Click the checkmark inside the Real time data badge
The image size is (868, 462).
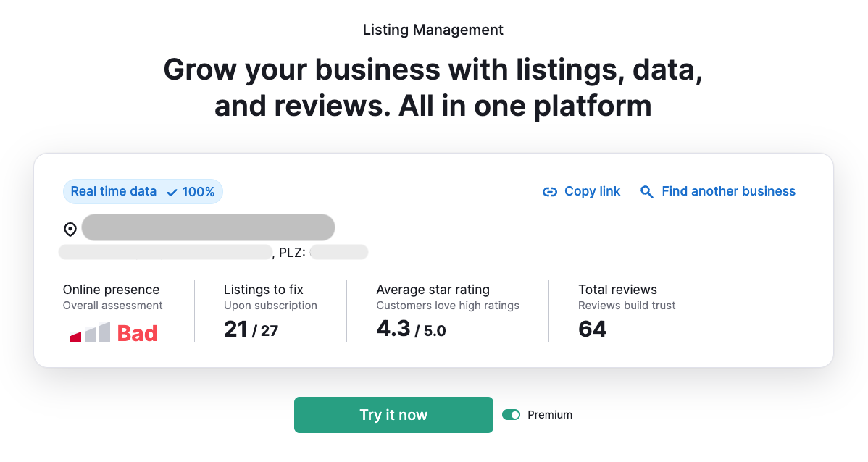coord(172,191)
